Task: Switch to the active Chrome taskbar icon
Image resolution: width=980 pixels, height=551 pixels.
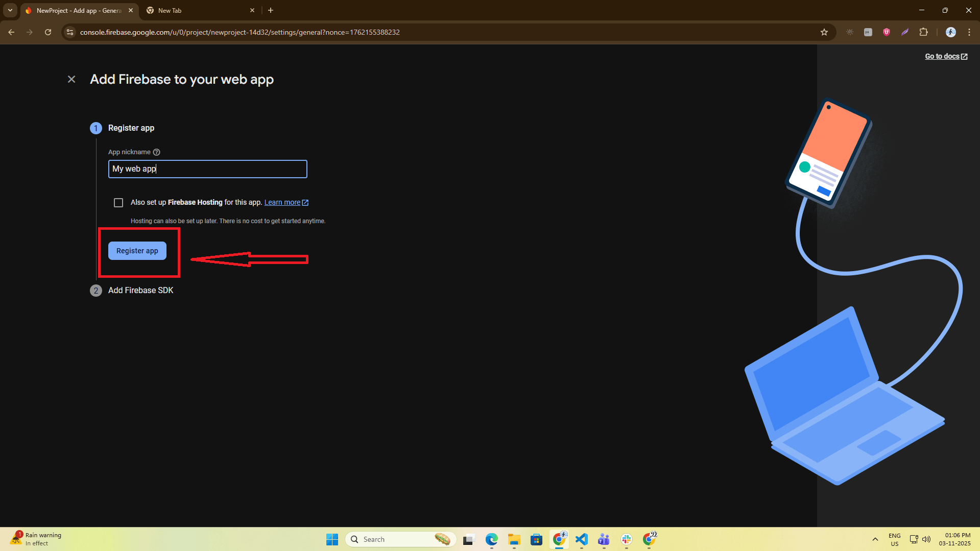Action: point(559,539)
